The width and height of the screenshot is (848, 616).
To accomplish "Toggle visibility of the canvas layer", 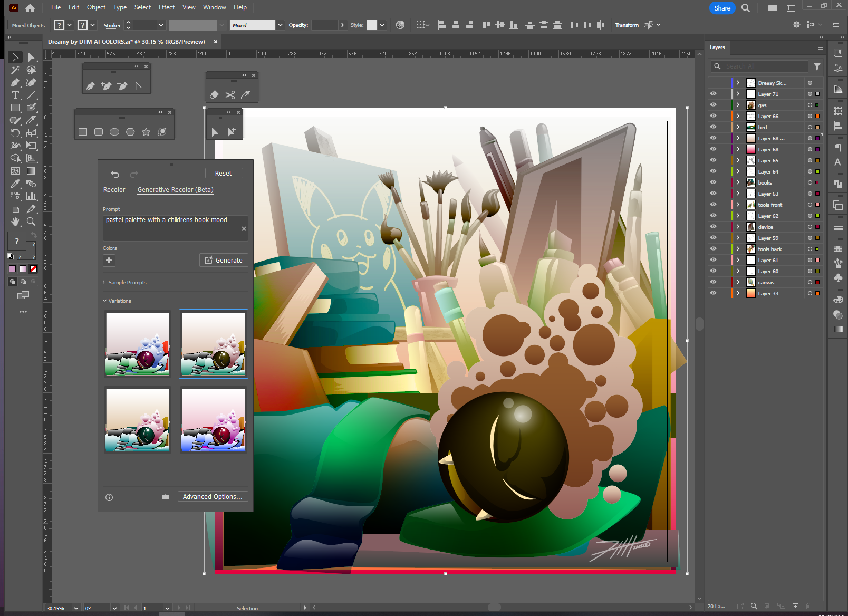I will [713, 282].
